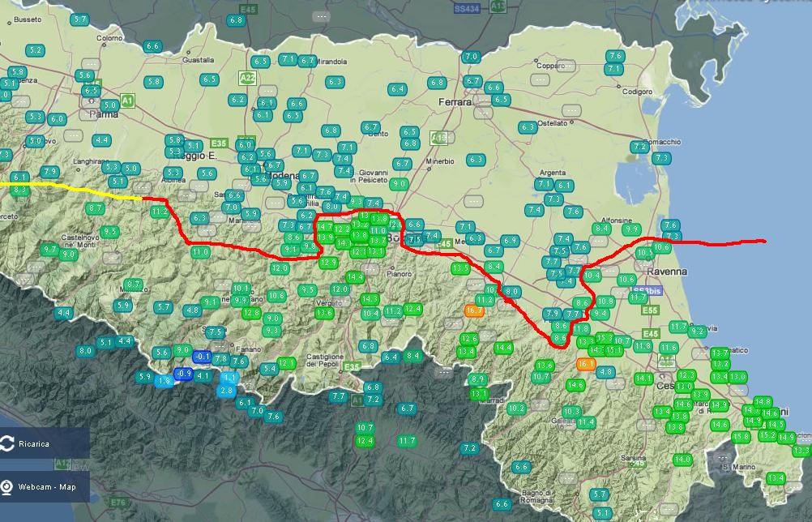Select the 8.0 marker west of mountains
This screenshot has width=812, height=522.
pos(85,351)
